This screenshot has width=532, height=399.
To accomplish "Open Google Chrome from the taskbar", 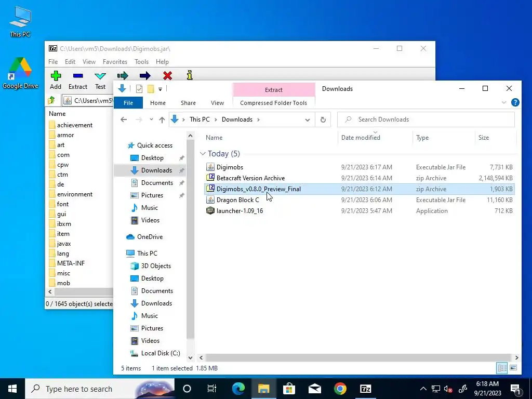I will pos(340,389).
